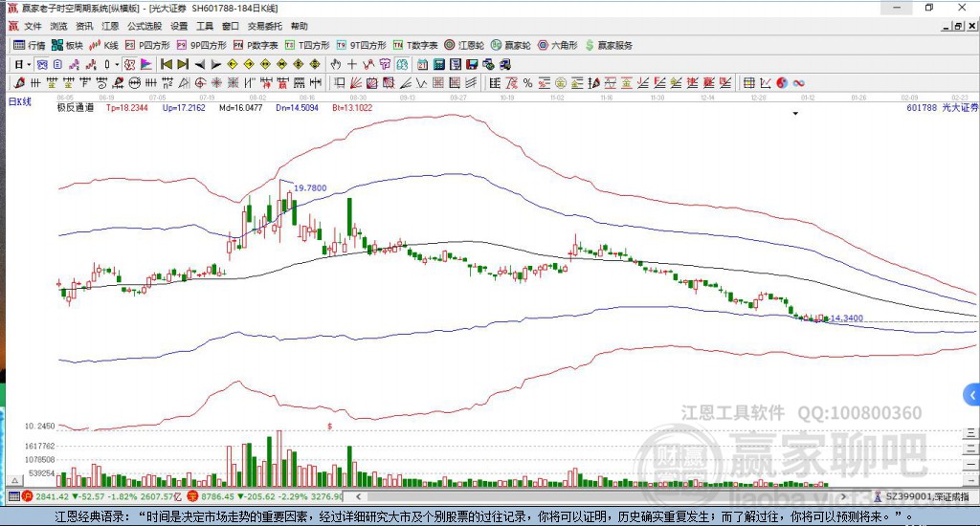
Task: Click the SZ399001 深证成指 status entry
Action: pyautogui.click(x=922, y=496)
